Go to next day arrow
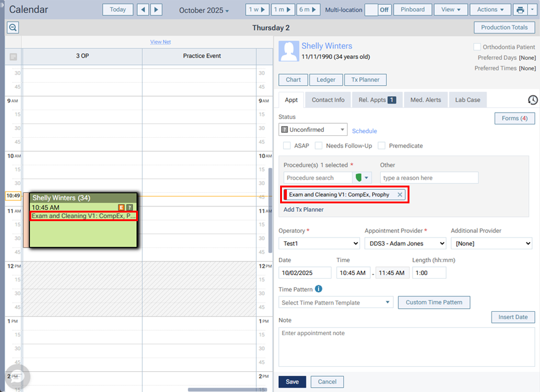 (156, 10)
